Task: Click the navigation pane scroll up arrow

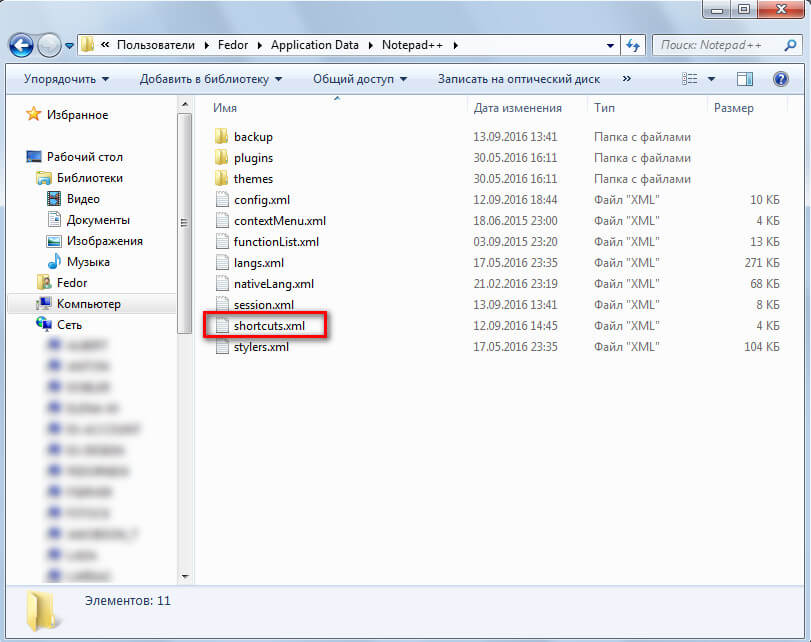Action: 185,105
